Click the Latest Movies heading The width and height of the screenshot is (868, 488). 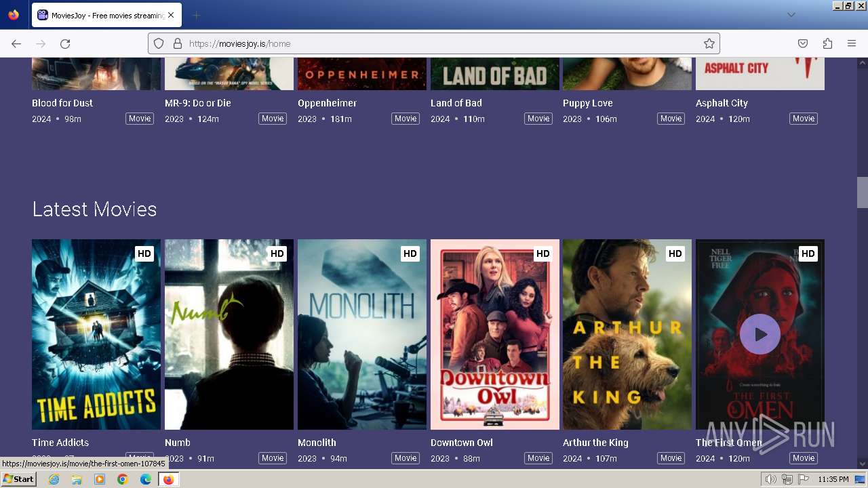94,209
